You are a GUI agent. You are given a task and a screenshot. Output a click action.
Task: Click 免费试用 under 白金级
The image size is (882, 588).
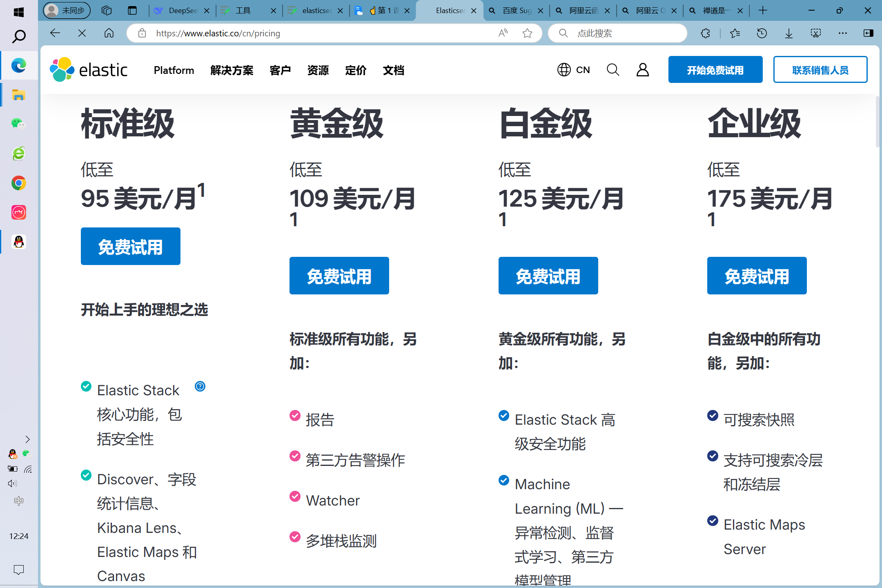(x=548, y=276)
